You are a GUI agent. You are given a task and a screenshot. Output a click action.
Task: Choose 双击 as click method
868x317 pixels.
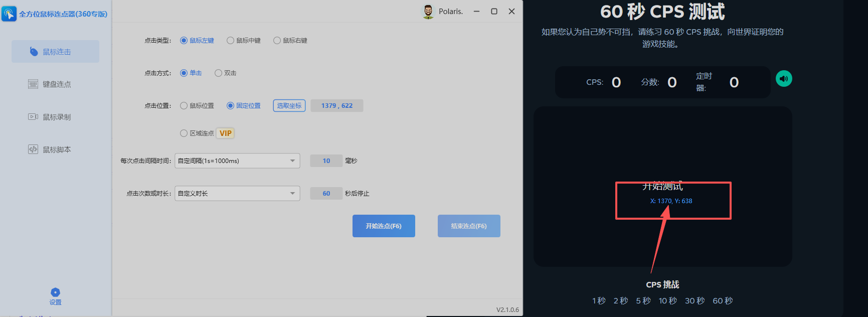click(x=219, y=73)
